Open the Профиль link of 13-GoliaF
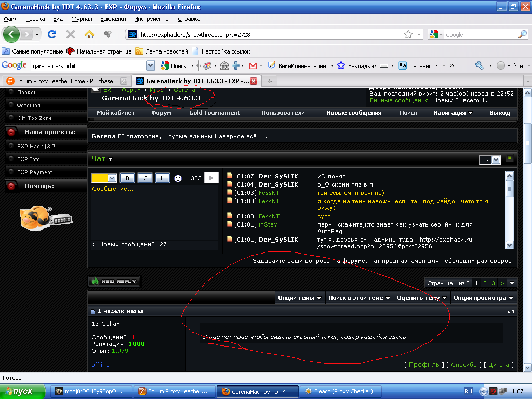Image resolution: width=532 pixels, height=399 pixels. pos(424,365)
